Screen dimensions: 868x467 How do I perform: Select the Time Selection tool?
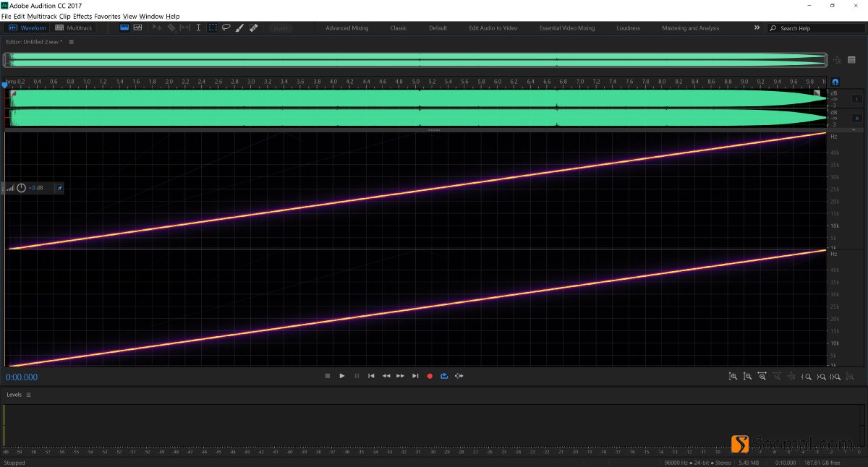coord(198,27)
